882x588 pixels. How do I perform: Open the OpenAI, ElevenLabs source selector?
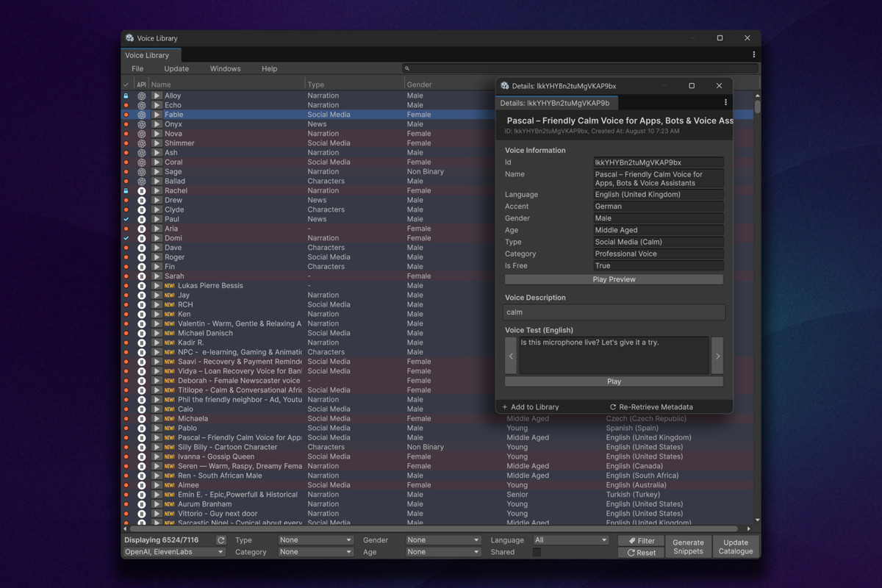(x=173, y=551)
